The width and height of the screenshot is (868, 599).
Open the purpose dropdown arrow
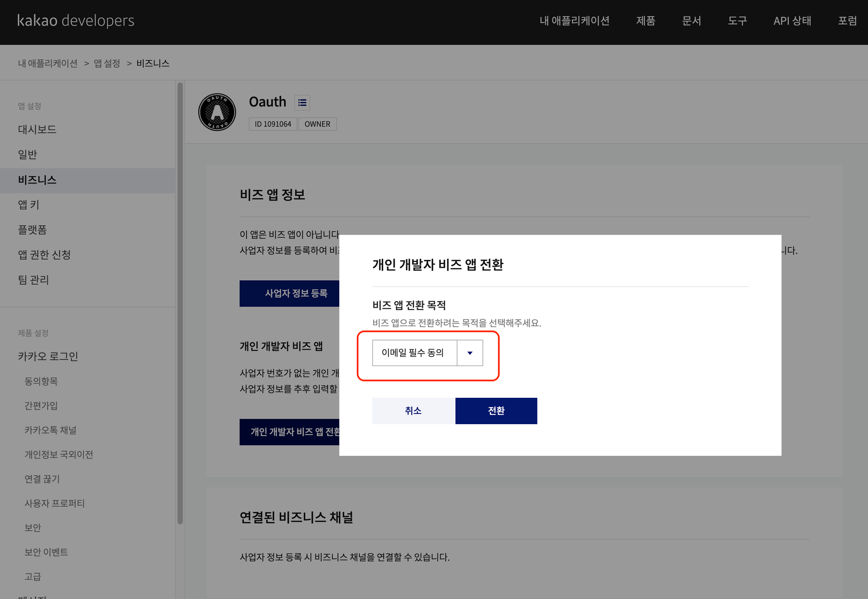click(x=470, y=353)
